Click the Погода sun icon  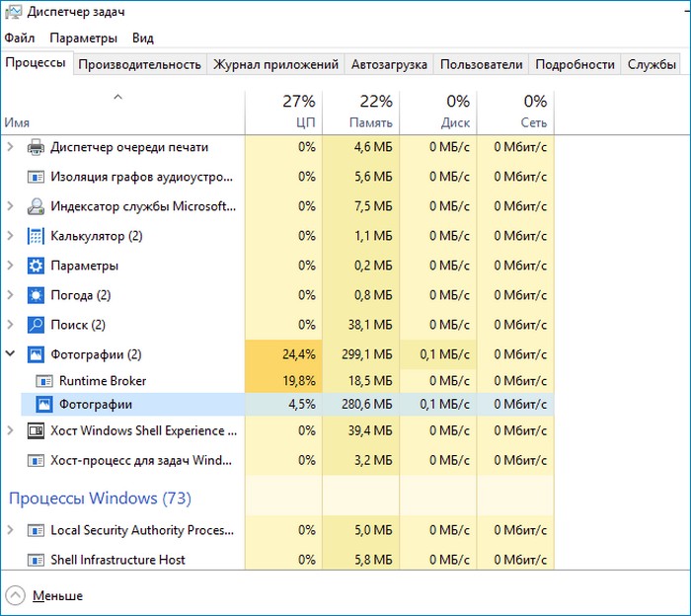(36, 295)
